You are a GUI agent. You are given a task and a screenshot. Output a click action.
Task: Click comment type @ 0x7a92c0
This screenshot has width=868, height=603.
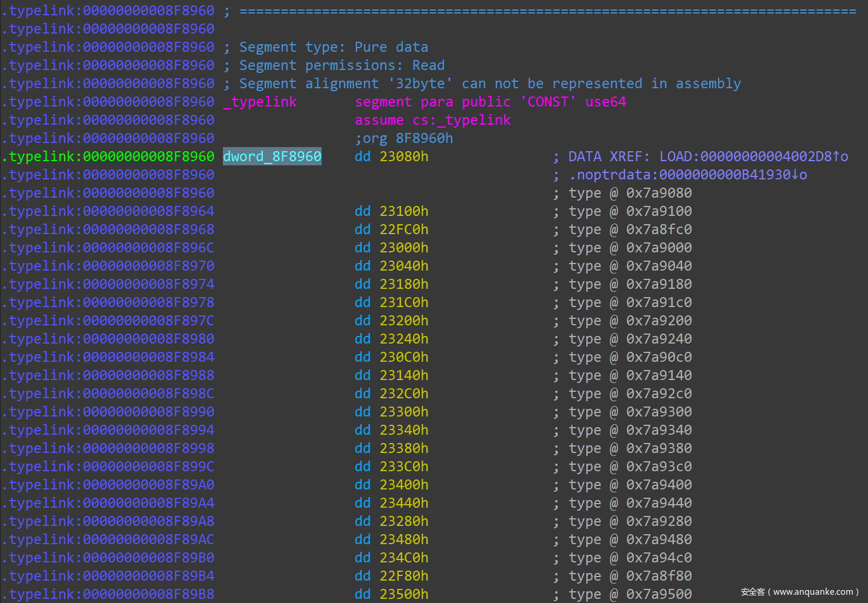pyautogui.click(x=629, y=394)
